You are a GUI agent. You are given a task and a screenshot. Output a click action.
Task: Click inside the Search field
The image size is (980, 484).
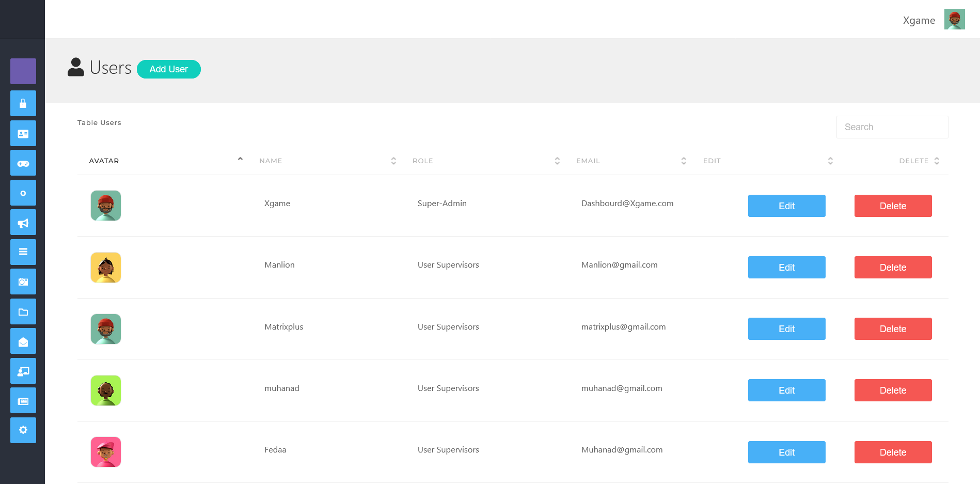[892, 127]
